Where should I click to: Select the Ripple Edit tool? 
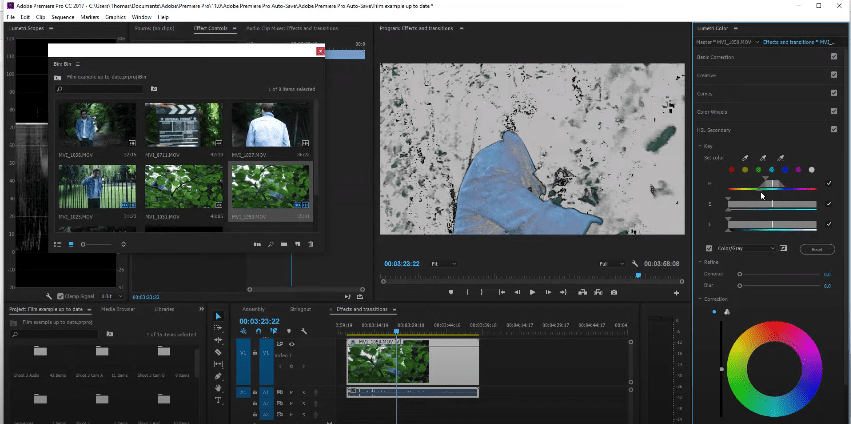218,340
